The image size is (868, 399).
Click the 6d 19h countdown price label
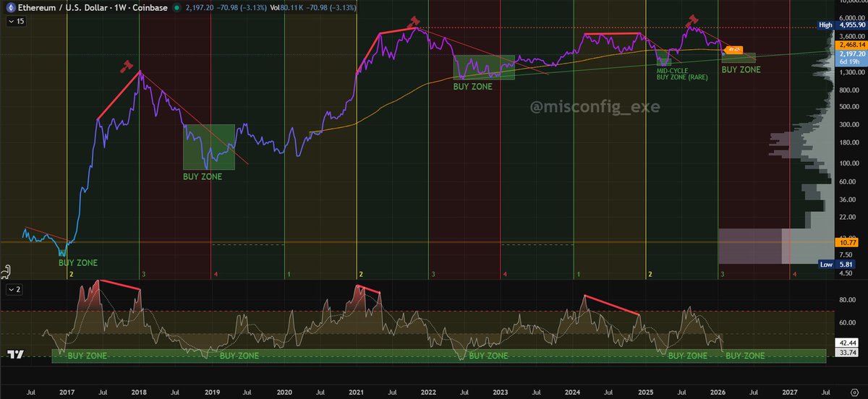(852, 62)
